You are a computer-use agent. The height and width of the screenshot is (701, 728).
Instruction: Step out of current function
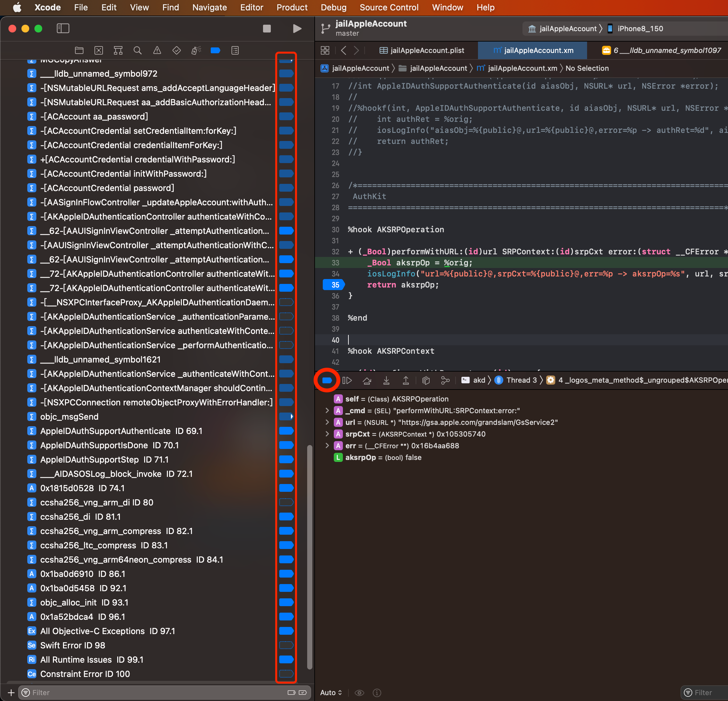point(406,380)
